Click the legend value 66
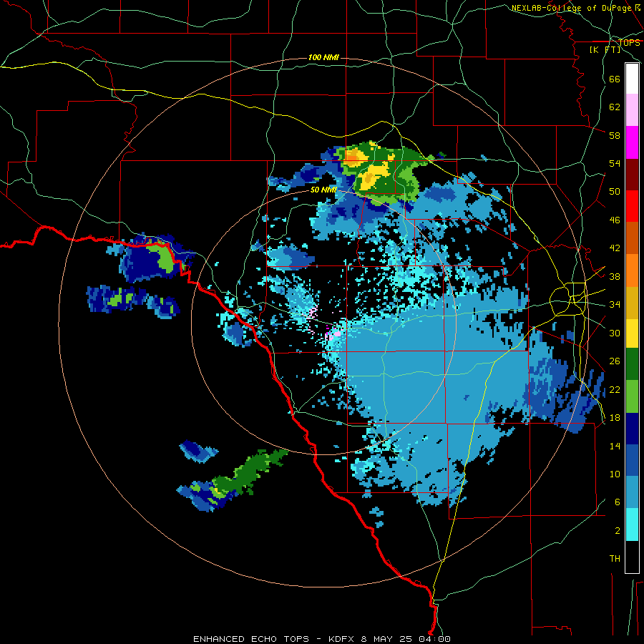This screenshot has width=644, height=644. pyautogui.click(x=615, y=79)
